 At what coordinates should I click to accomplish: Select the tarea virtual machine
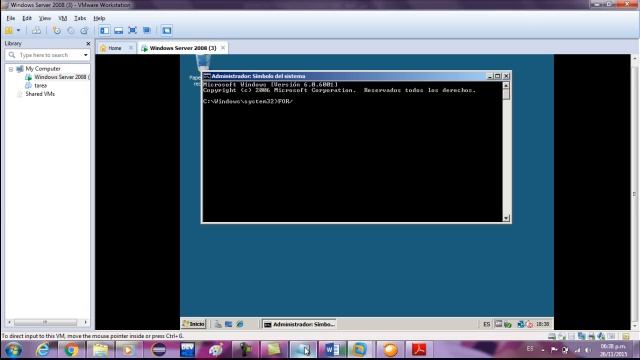(40, 85)
